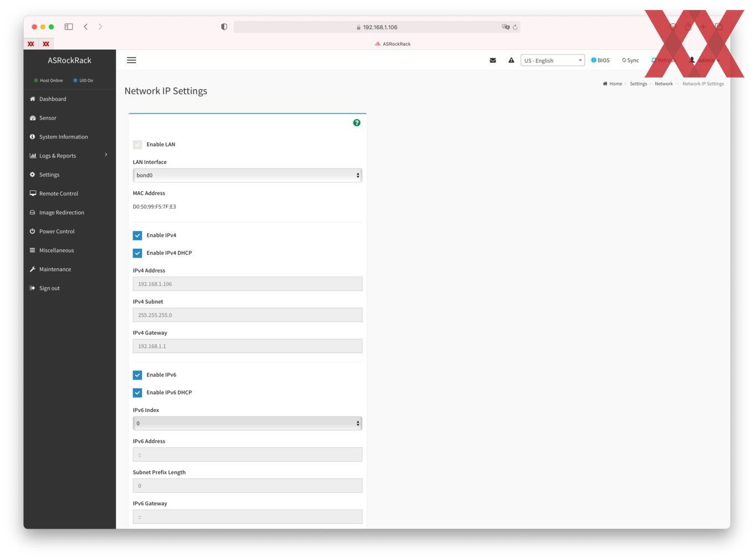Open System Information in the sidebar
The image size is (754, 560).
pyautogui.click(x=63, y=136)
